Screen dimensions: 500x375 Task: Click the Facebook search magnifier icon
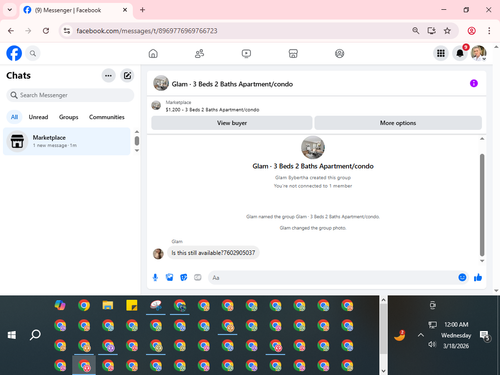coord(33,53)
